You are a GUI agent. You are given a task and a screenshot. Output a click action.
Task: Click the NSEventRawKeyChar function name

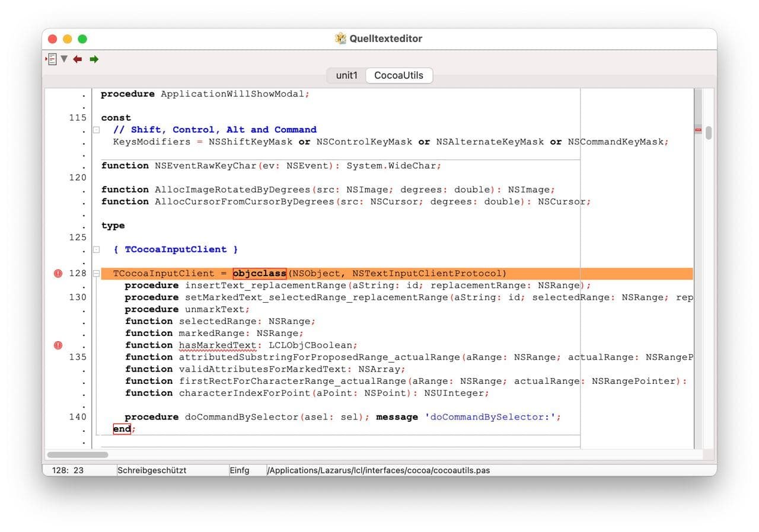click(x=206, y=165)
